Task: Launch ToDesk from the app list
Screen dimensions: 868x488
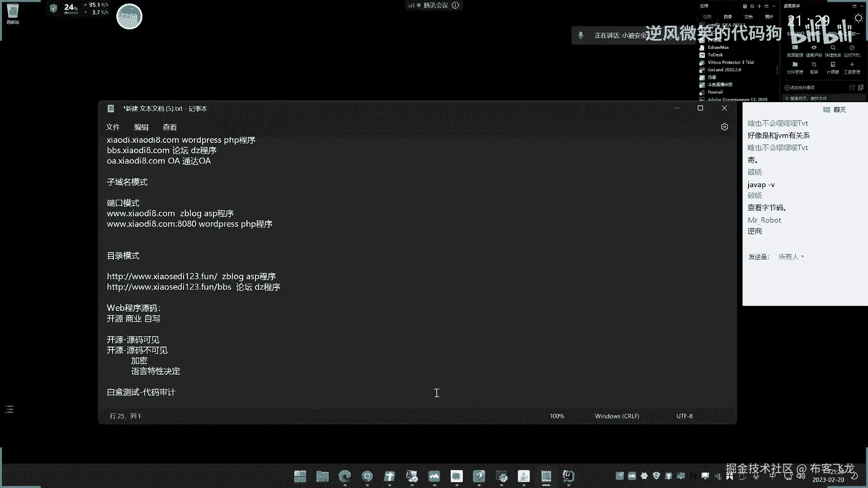Action: pos(715,55)
